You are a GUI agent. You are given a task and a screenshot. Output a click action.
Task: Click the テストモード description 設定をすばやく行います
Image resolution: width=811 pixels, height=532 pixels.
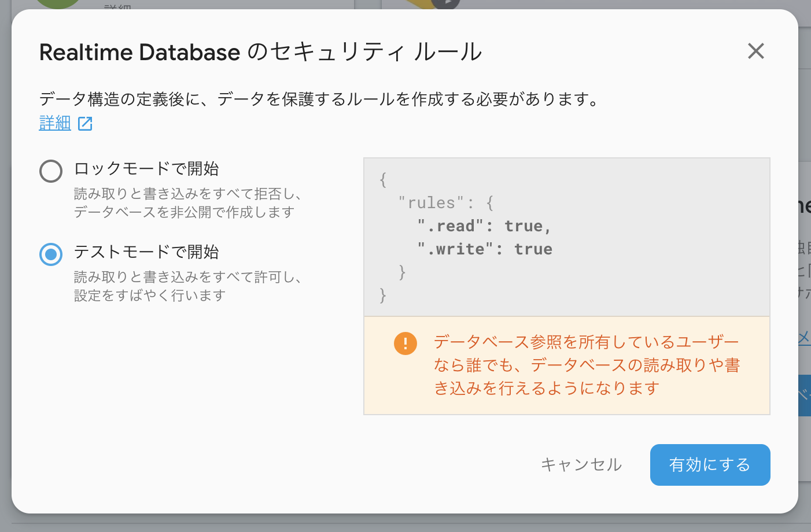(150, 295)
